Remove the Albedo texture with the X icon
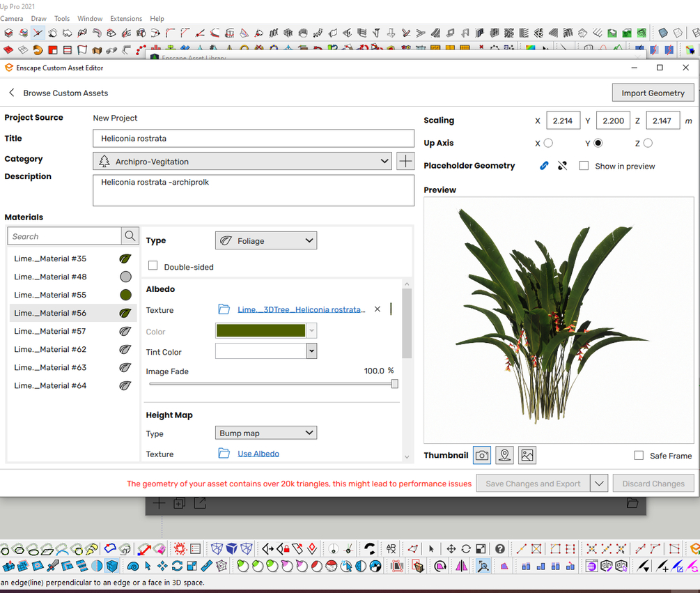This screenshot has height=593, width=700. pos(378,309)
